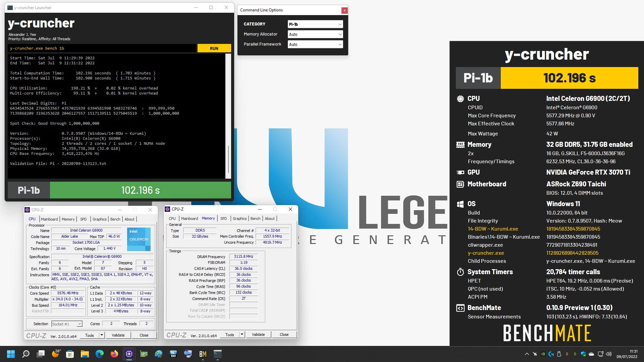This screenshot has width=644, height=362.
Task: Switch to CPU tab in right CPU-Z
Action: [x=172, y=219]
